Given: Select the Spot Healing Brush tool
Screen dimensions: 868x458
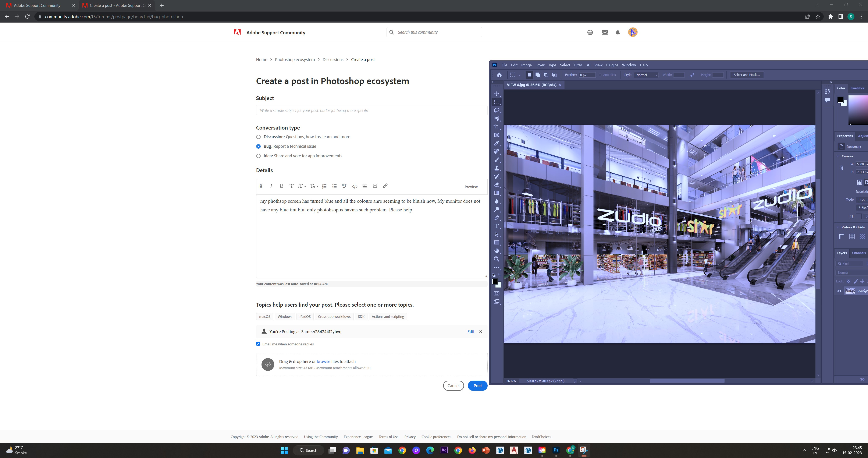Looking at the screenshot, I should tap(497, 151).
